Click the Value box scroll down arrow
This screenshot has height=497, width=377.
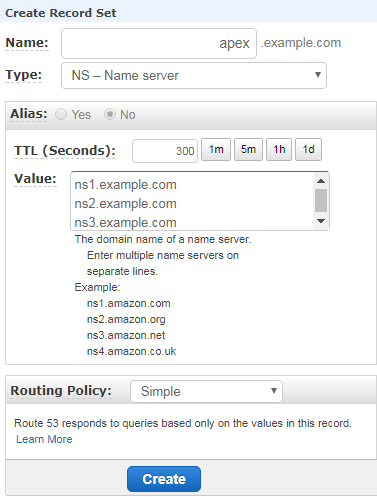tap(321, 221)
